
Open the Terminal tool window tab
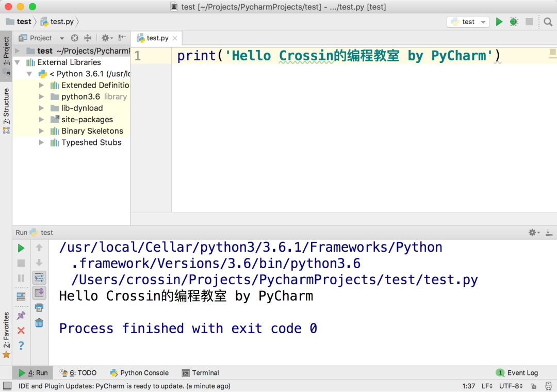[200, 373]
